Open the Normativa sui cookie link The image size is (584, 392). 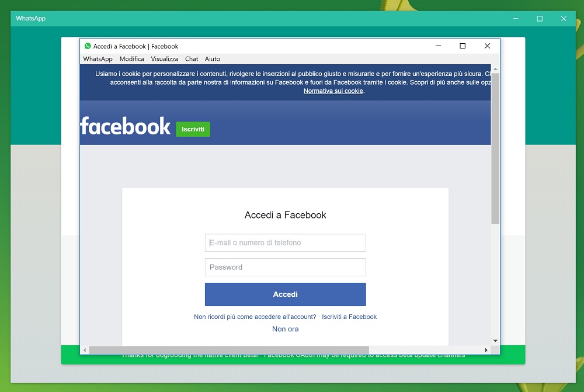333,91
